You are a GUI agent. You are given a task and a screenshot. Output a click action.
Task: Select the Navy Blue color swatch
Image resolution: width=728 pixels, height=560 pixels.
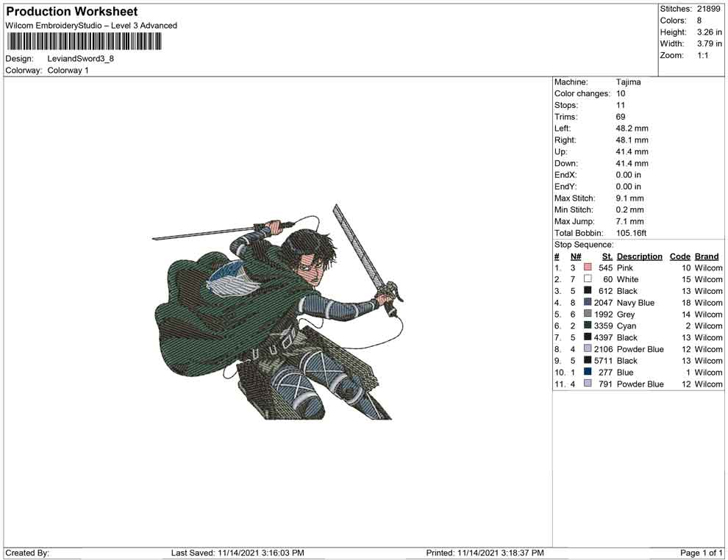coord(588,302)
